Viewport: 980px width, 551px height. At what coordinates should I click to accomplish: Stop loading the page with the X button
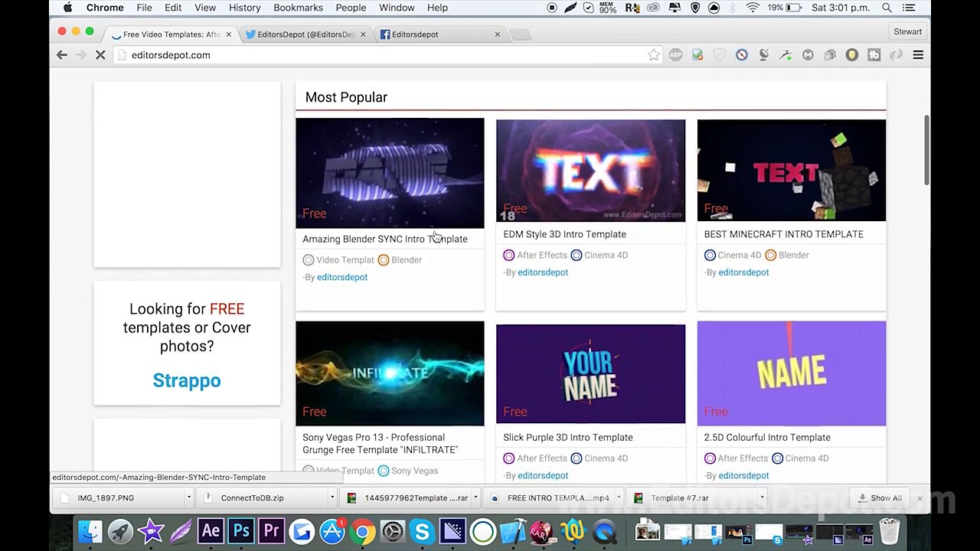[x=100, y=55]
